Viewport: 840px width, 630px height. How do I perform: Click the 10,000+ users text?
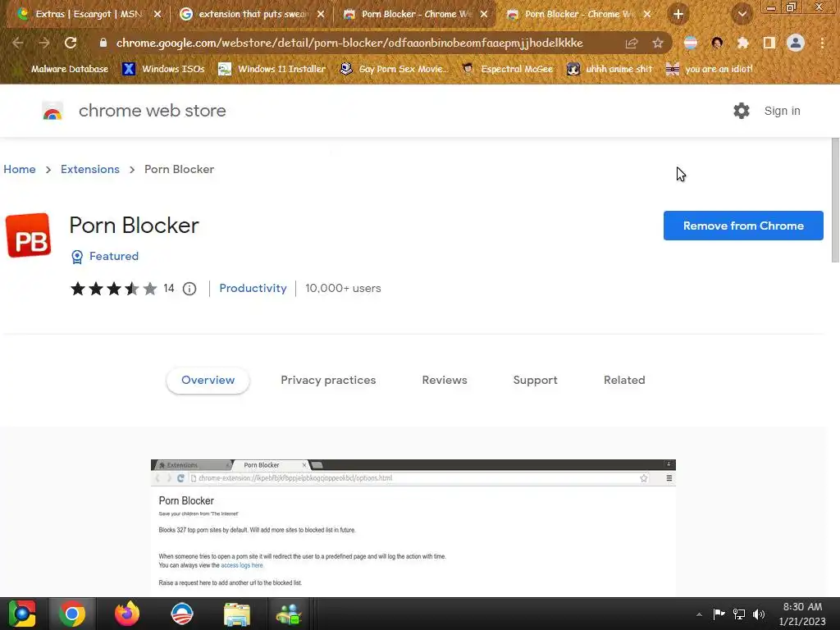click(344, 288)
